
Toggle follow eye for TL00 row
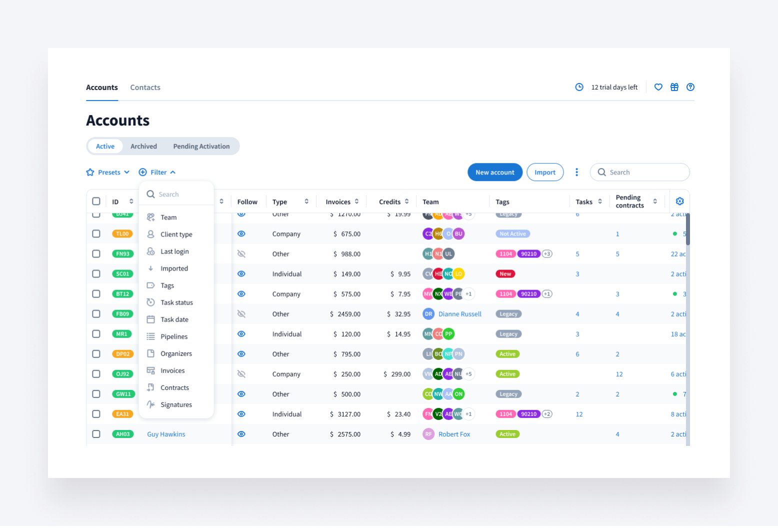(x=241, y=234)
